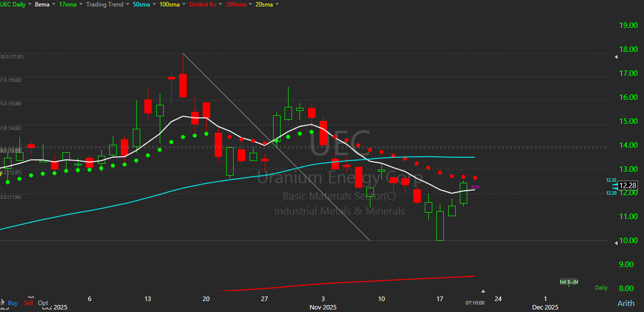Click the Sell button
Viewport: 644px width, 312px height.
coord(28,303)
